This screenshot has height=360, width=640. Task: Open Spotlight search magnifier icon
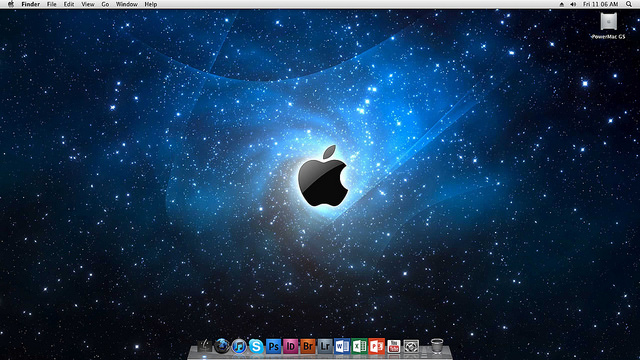(x=629, y=4)
